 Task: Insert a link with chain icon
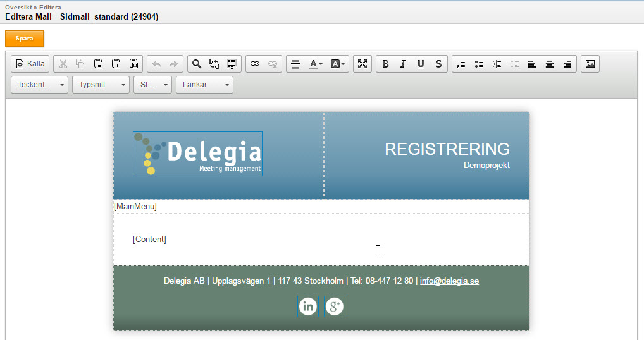(x=255, y=64)
